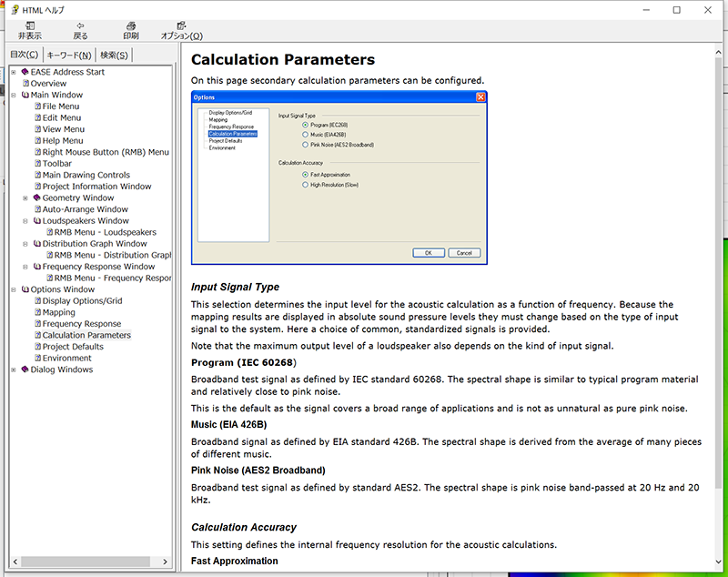The image size is (728, 577).
Task: Collapse the Frequency Response Window node
Action: [x=25, y=267]
